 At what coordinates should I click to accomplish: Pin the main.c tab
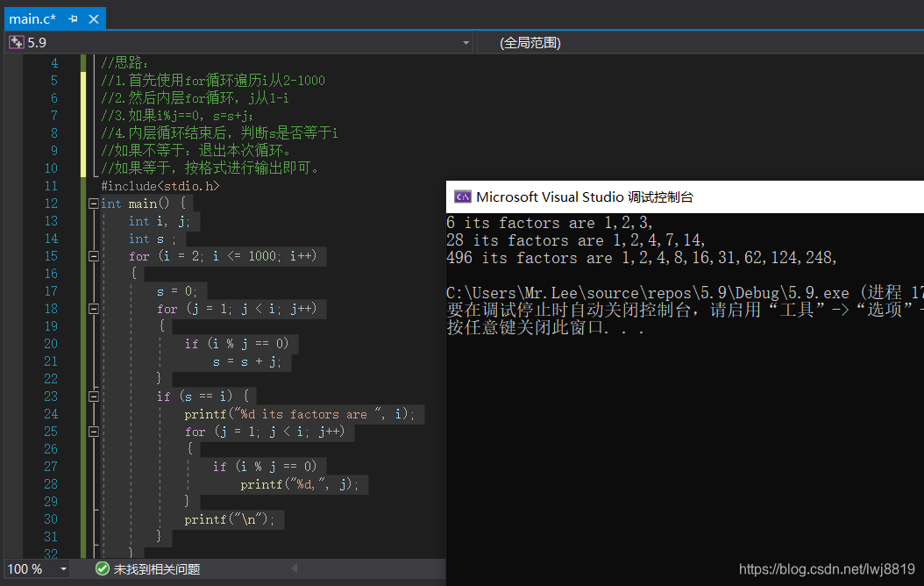pos(73,19)
